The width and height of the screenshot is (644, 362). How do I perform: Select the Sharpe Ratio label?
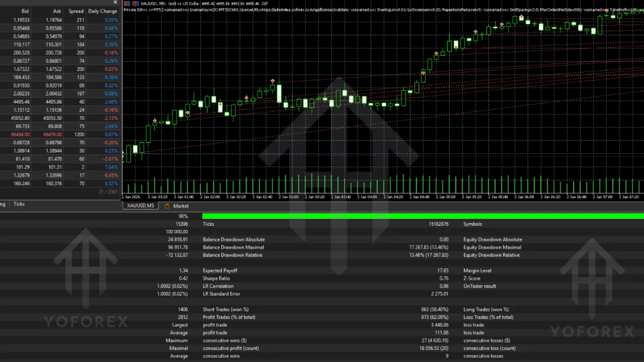[x=216, y=279]
